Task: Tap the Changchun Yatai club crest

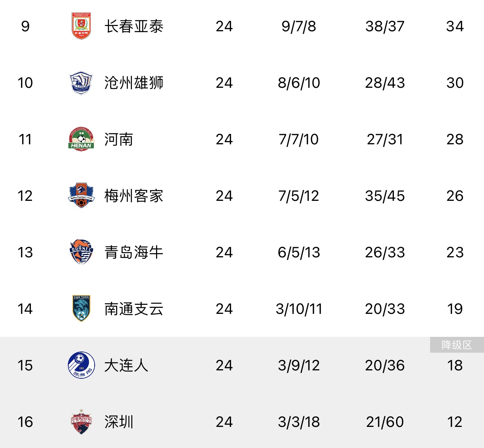Action: pyautogui.click(x=81, y=26)
